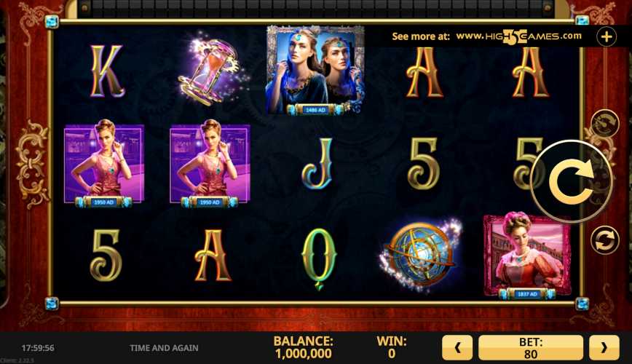Open the bet amount panel showing 80

[530, 347]
